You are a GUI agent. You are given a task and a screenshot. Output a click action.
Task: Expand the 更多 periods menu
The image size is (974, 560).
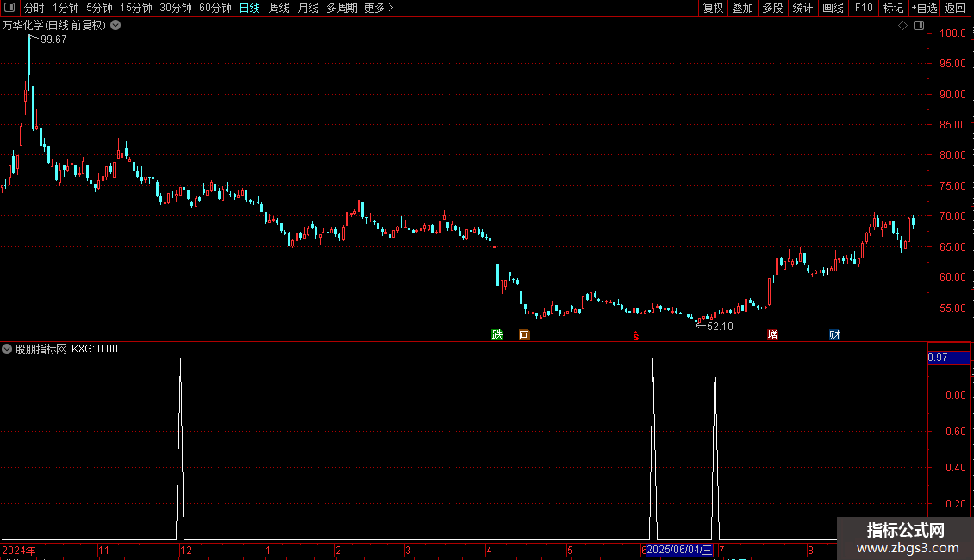pyautogui.click(x=378, y=8)
